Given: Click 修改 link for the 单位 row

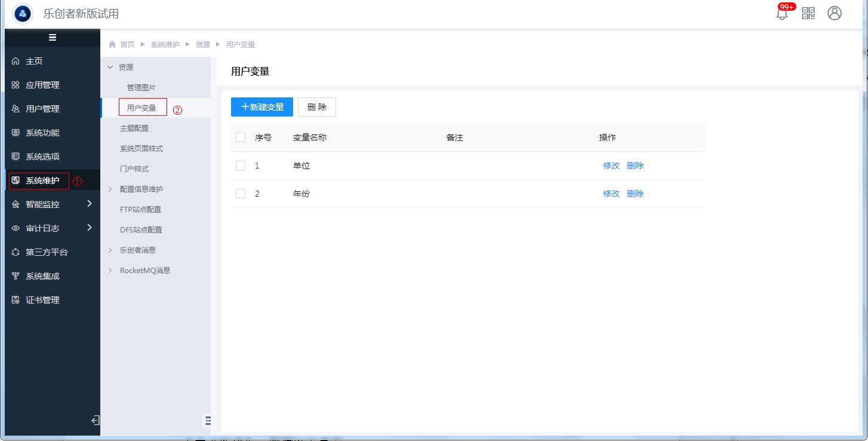Looking at the screenshot, I should (611, 166).
